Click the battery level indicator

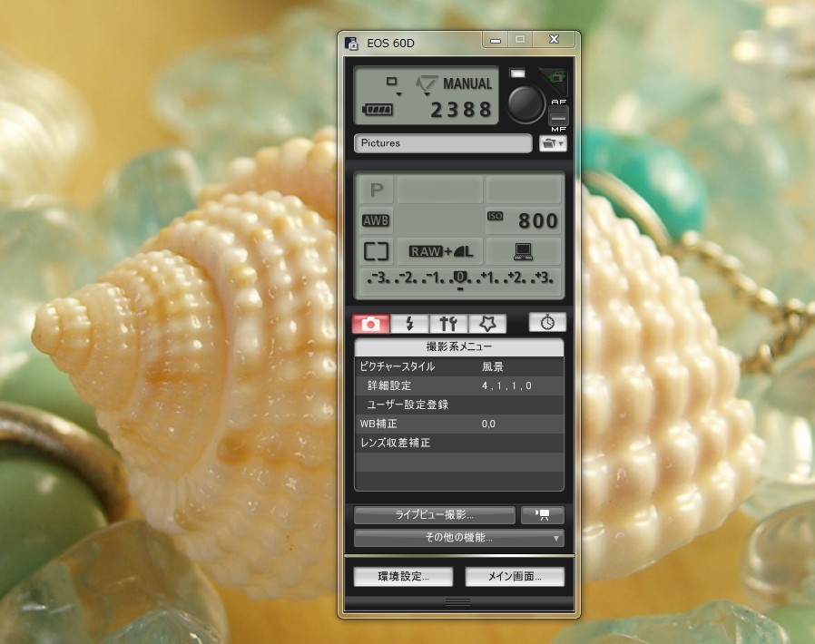click(378, 110)
